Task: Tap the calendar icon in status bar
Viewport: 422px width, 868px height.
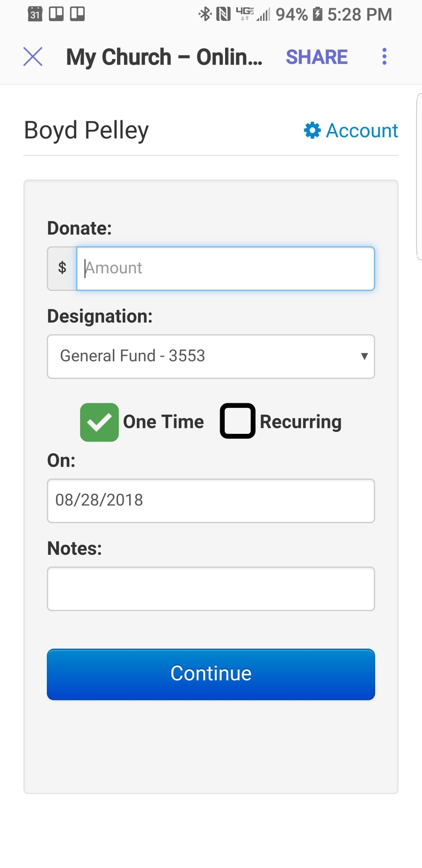Action: coord(35,14)
